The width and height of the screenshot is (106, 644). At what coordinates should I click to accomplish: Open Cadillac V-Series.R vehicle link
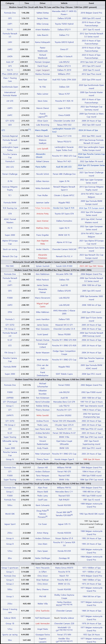click(x=64, y=57)
